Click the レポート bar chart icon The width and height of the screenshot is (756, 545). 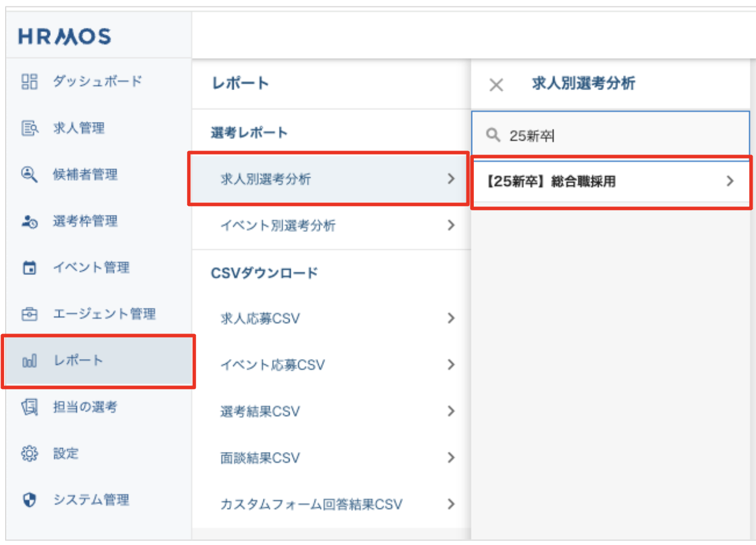[x=29, y=361]
